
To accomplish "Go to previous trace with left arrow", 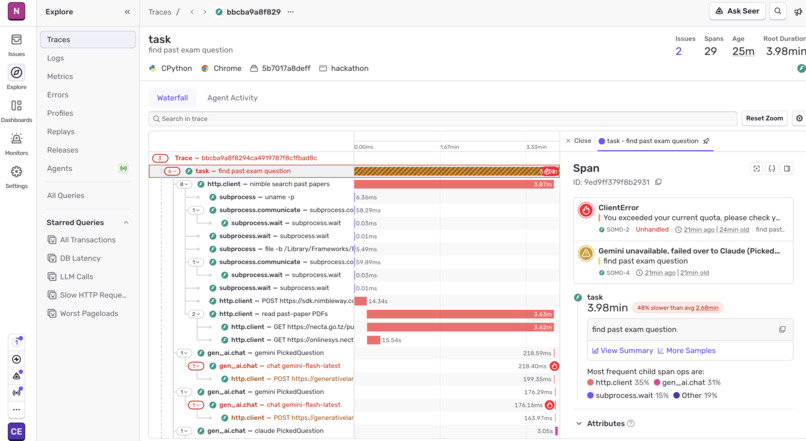I will coord(192,12).
